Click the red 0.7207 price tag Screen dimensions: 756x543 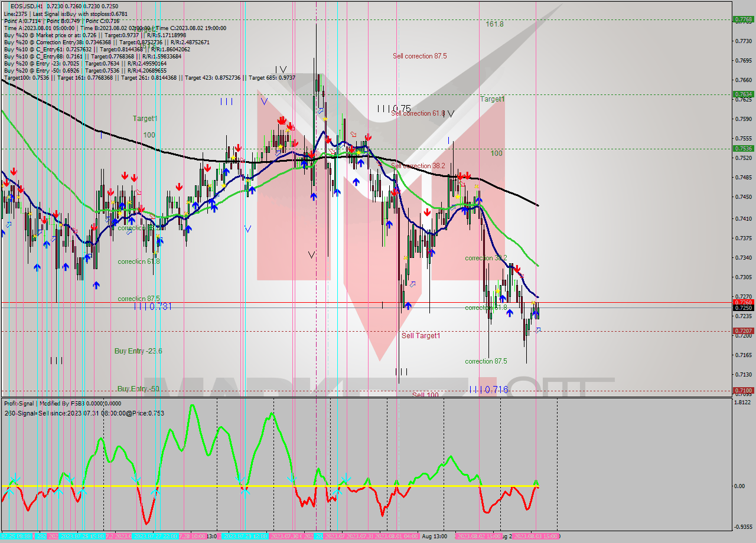point(742,331)
